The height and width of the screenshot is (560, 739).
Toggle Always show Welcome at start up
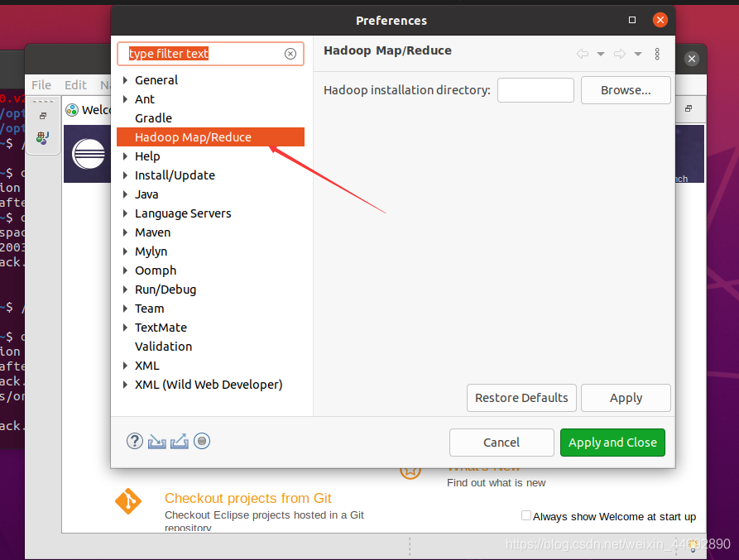(526, 515)
